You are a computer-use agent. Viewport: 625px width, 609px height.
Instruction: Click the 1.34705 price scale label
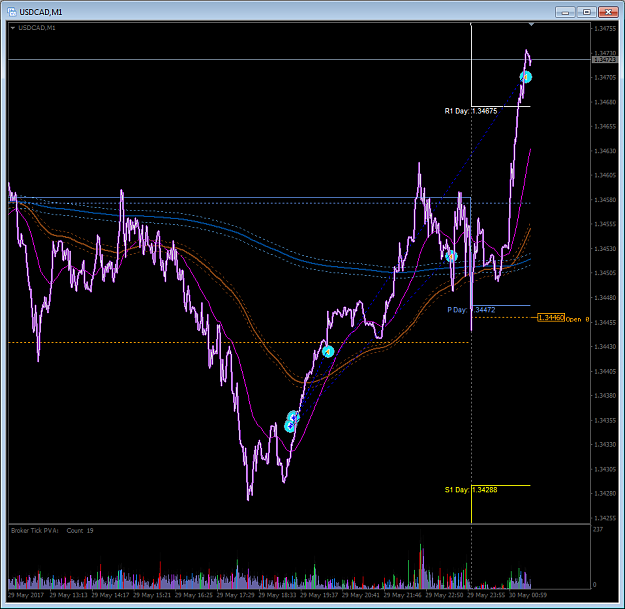(605, 78)
